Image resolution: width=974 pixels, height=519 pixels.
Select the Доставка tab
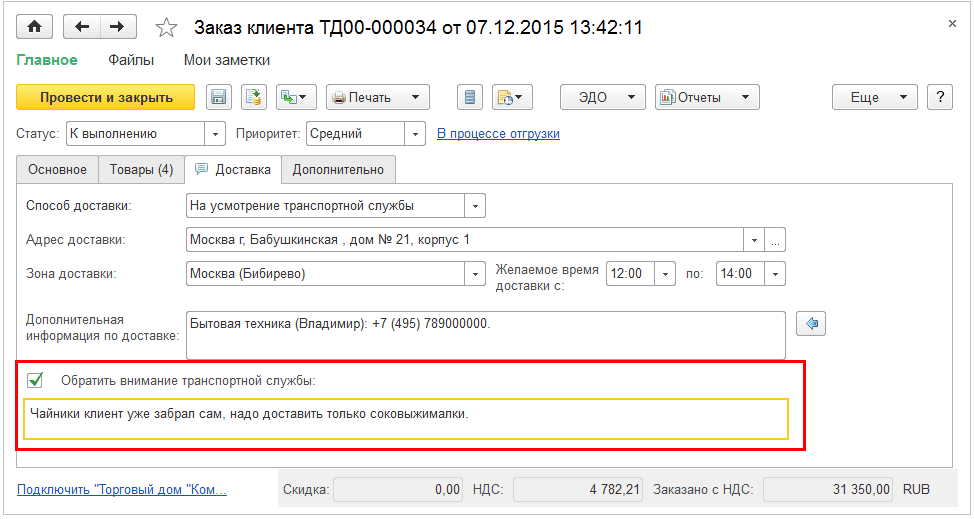[x=234, y=169]
